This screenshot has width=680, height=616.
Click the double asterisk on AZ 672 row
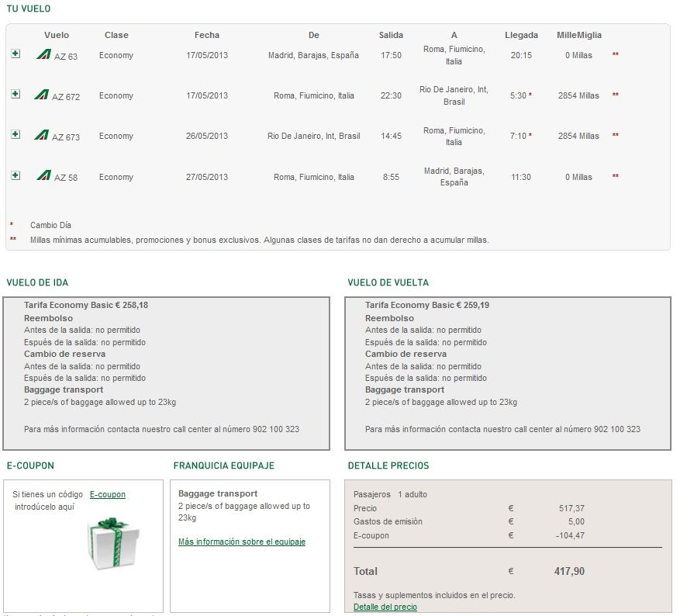[x=615, y=95]
